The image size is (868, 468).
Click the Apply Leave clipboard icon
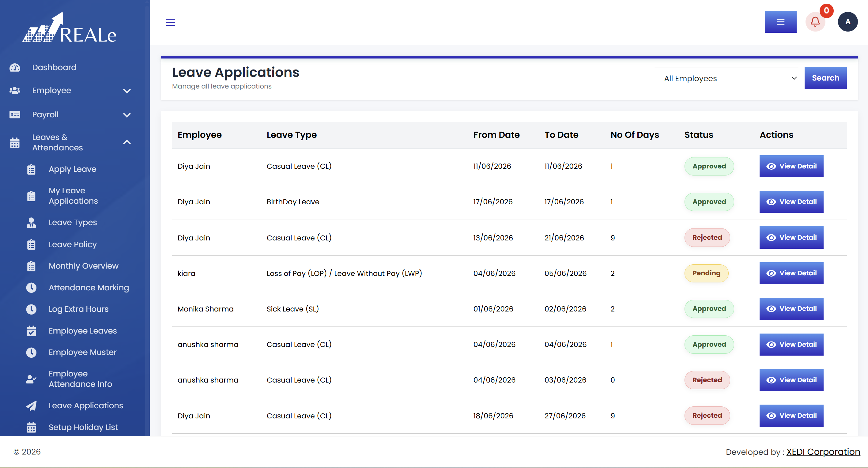click(x=31, y=169)
